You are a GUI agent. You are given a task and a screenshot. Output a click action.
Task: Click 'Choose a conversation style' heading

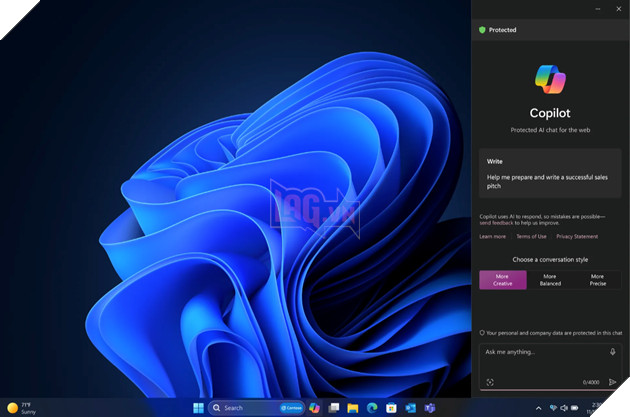pyautogui.click(x=550, y=260)
